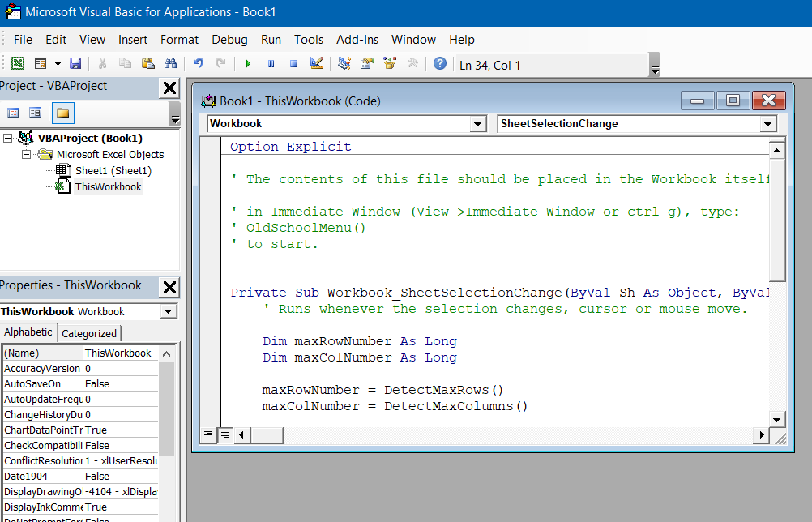Click the blue Help question mark button
The image size is (812, 522).
(438, 63)
